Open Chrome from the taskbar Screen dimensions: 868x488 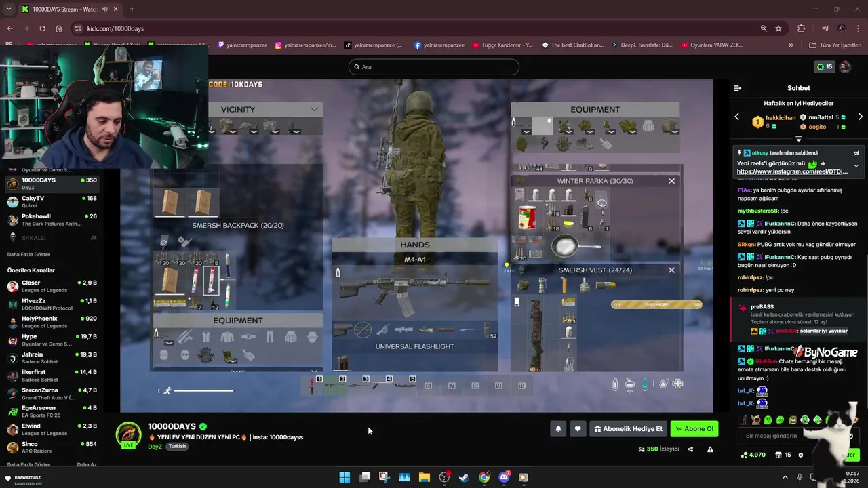point(484,477)
